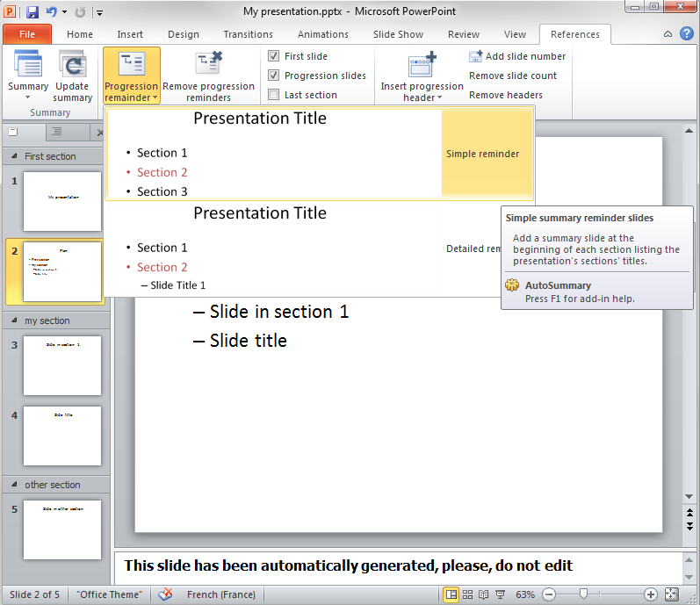
Task: Select slide 1 thumbnail
Action: [x=62, y=201]
